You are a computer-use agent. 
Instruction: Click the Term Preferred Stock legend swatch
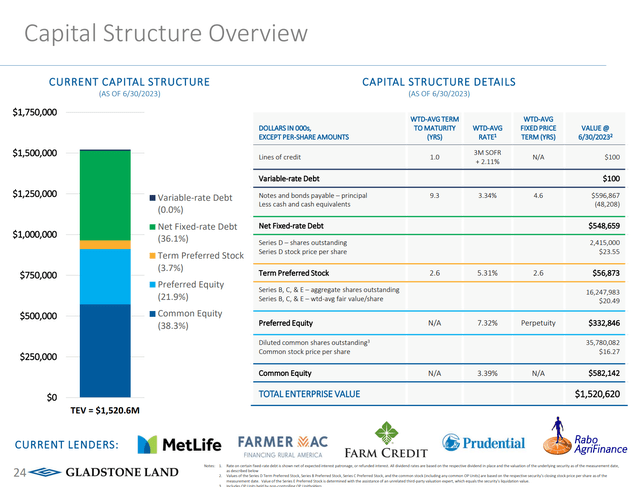pyautogui.click(x=153, y=256)
